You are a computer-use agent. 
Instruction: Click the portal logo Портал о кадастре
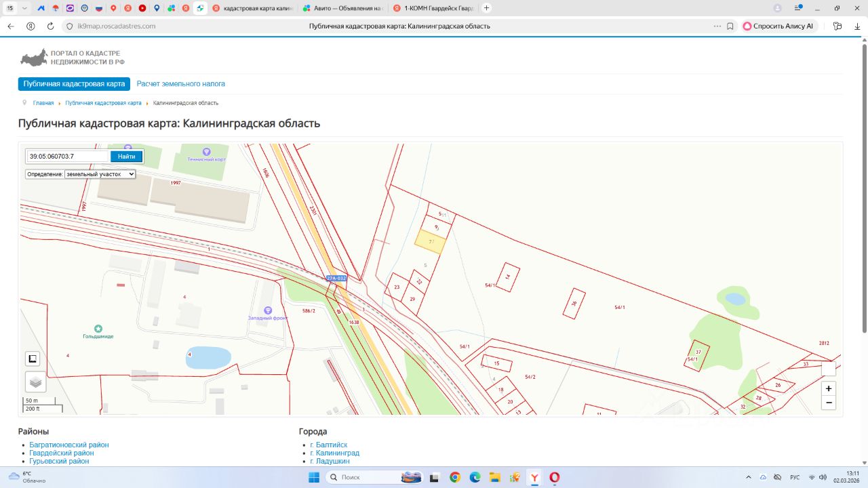[x=73, y=58]
